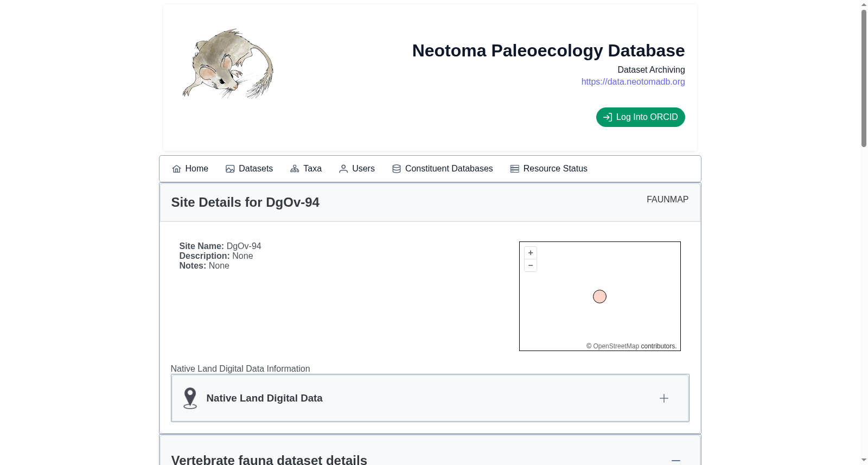
Task: Click the Log Into ORCID button
Action: click(641, 117)
